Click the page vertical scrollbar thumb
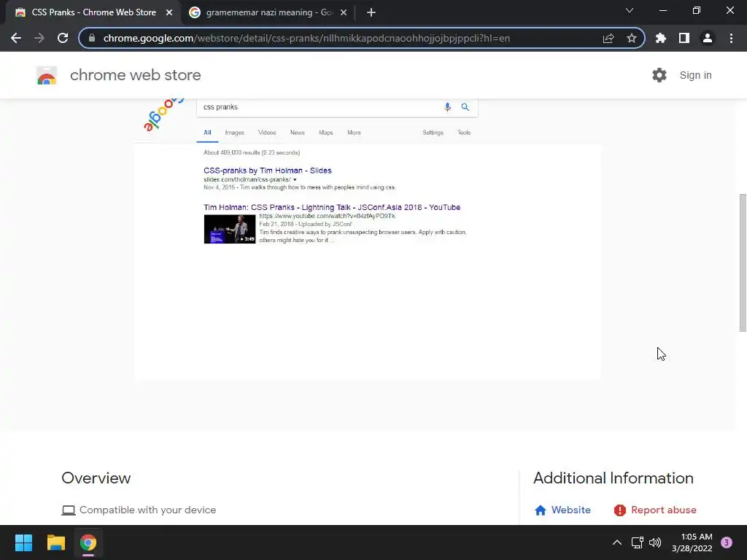Screen dimensions: 747x560 coord(743,262)
